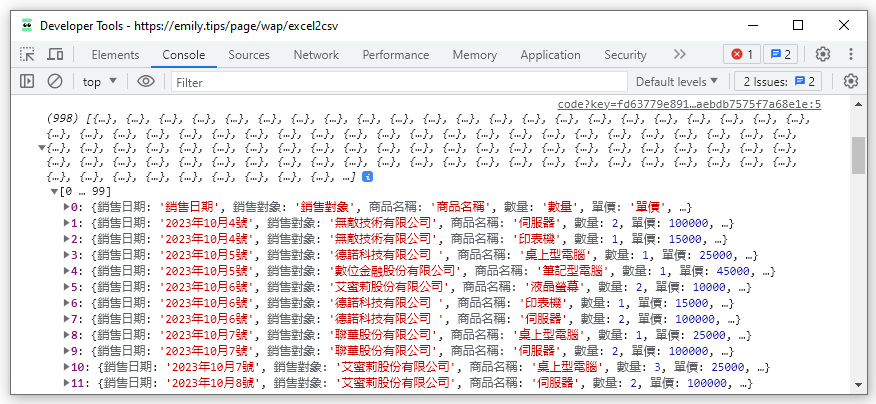Expand row 0 with header labels
Screen dimensions: 876x404
(x=67, y=207)
